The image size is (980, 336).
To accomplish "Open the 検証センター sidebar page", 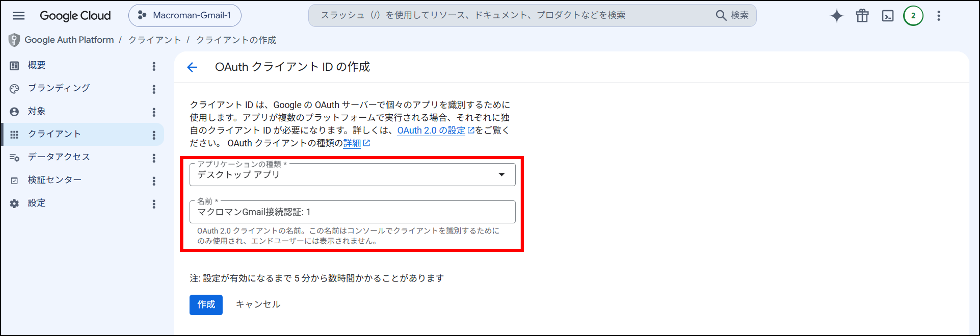I will [54, 180].
